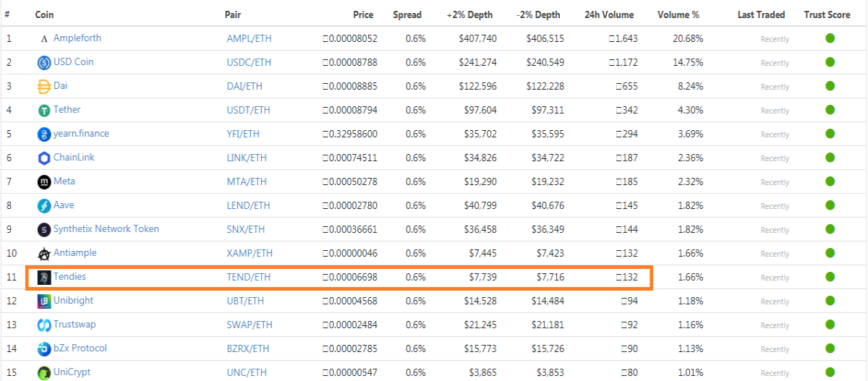Click the green trust score dot for Ampleforth

(830, 38)
